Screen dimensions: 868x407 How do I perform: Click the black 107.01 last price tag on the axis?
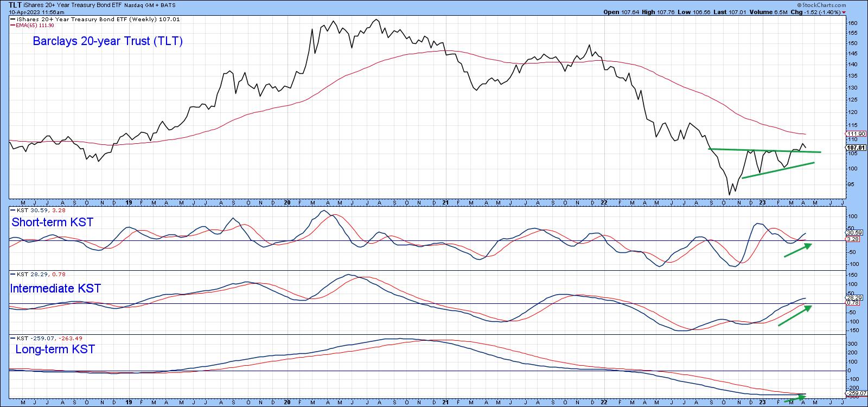pos(856,147)
